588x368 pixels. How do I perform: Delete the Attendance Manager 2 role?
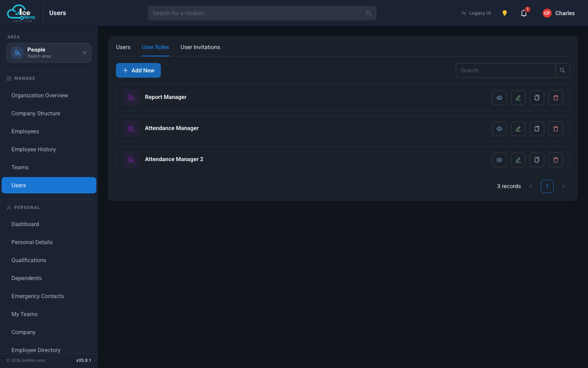coord(556,160)
